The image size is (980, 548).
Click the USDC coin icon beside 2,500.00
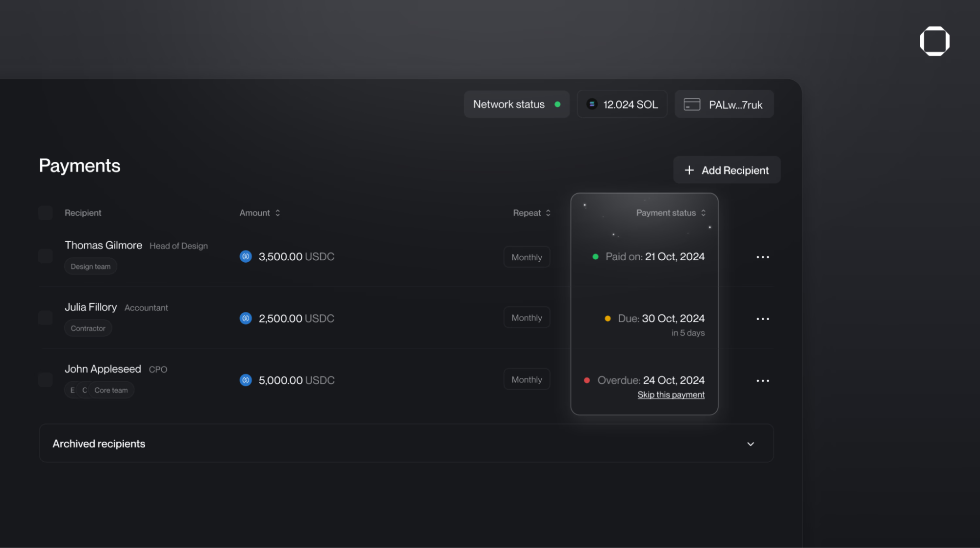pos(246,318)
